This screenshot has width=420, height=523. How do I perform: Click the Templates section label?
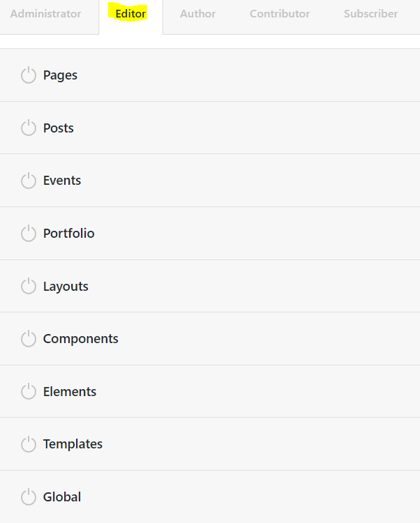point(73,444)
